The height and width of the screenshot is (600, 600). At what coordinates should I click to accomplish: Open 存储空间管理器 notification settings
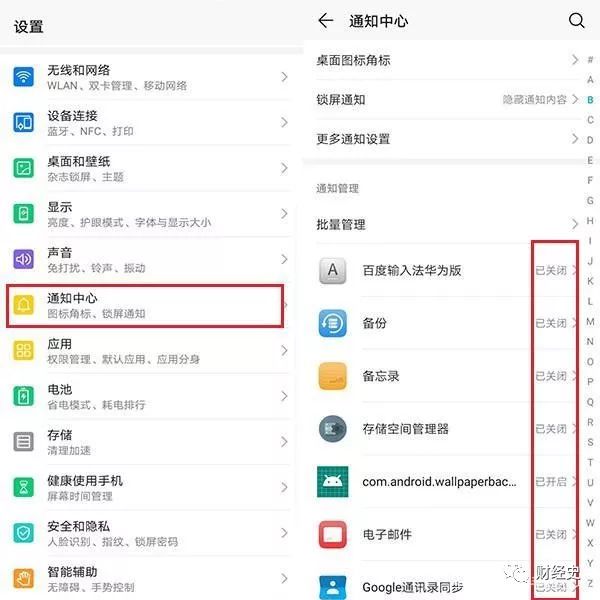click(447, 429)
